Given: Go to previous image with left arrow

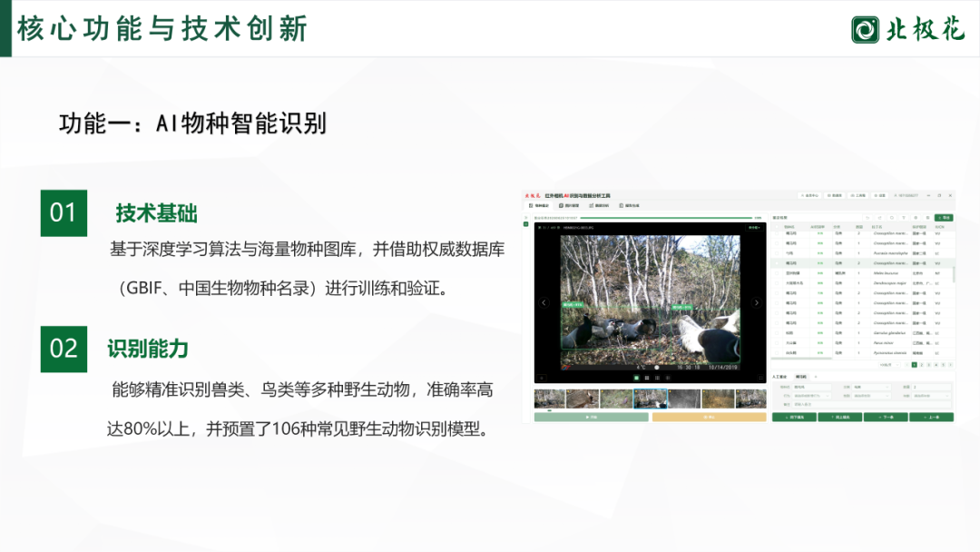Looking at the screenshot, I should [544, 302].
